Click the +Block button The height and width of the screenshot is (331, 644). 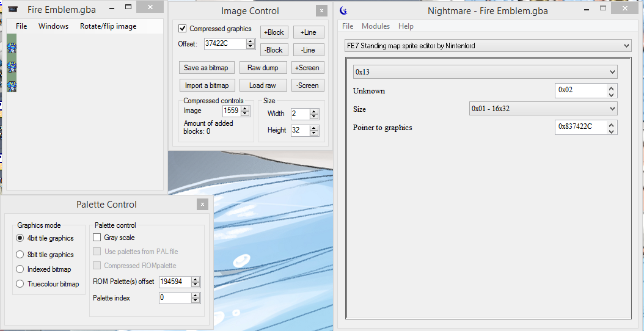click(x=274, y=32)
